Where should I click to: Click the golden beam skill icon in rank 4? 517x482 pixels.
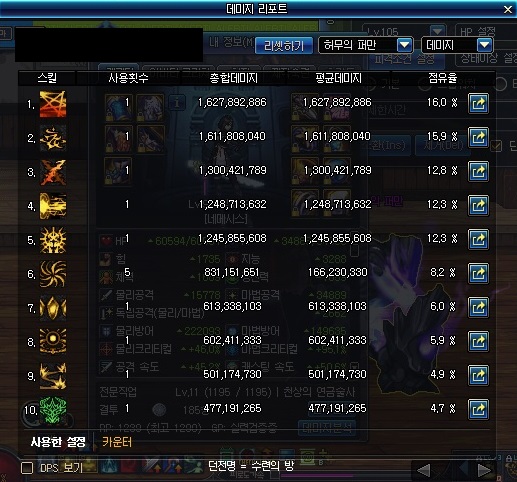click(53, 206)
